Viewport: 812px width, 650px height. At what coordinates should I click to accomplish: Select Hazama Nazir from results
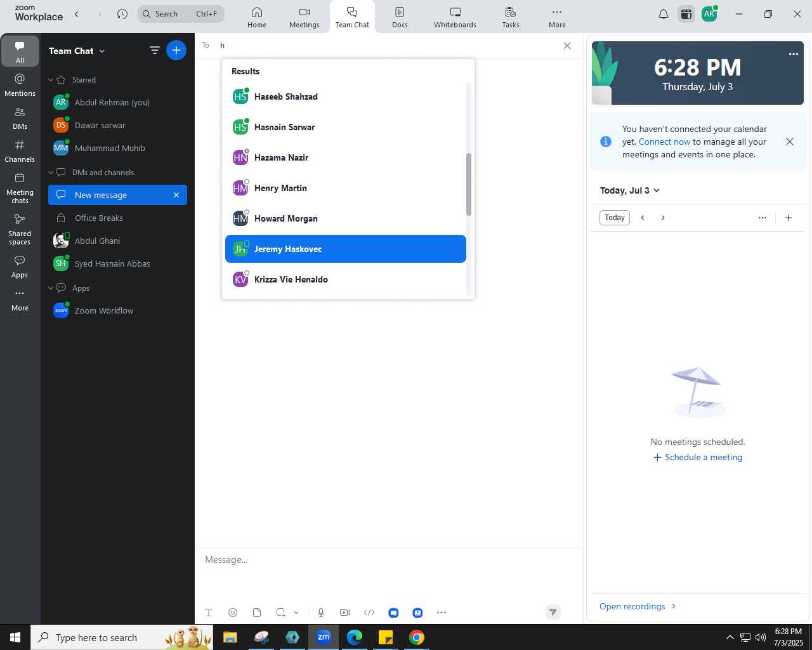point(346,157)
